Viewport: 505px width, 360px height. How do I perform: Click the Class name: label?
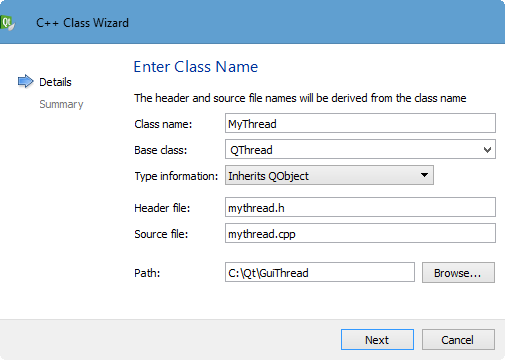coord(163,124)
